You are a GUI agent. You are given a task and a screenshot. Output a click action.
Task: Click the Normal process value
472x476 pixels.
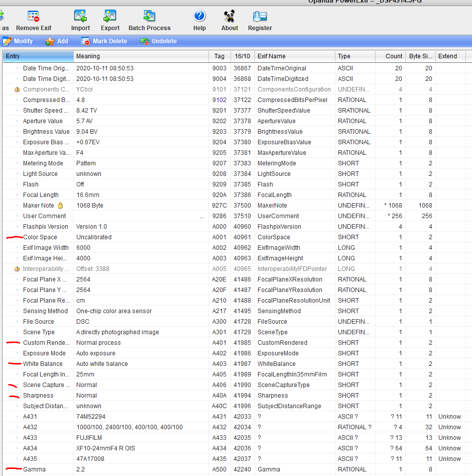coord(98,343)
